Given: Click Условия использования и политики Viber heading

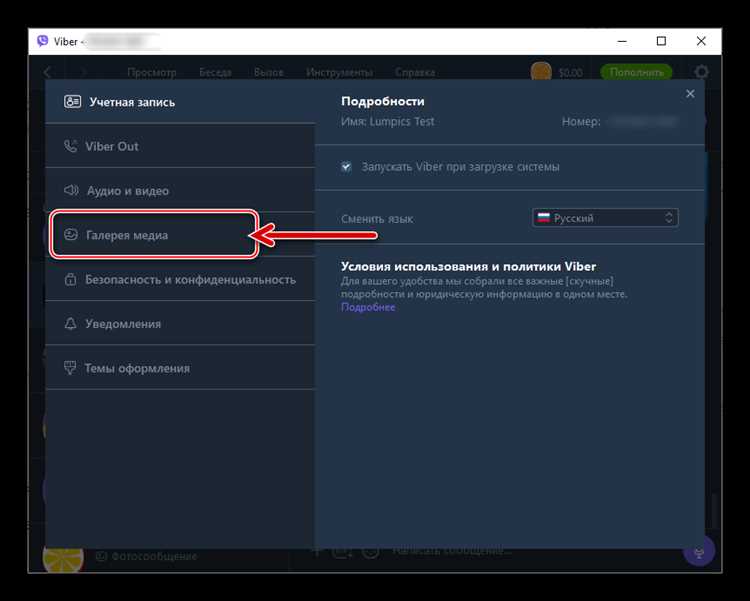Looking at the screenshot, I should (x=468, y=266).
